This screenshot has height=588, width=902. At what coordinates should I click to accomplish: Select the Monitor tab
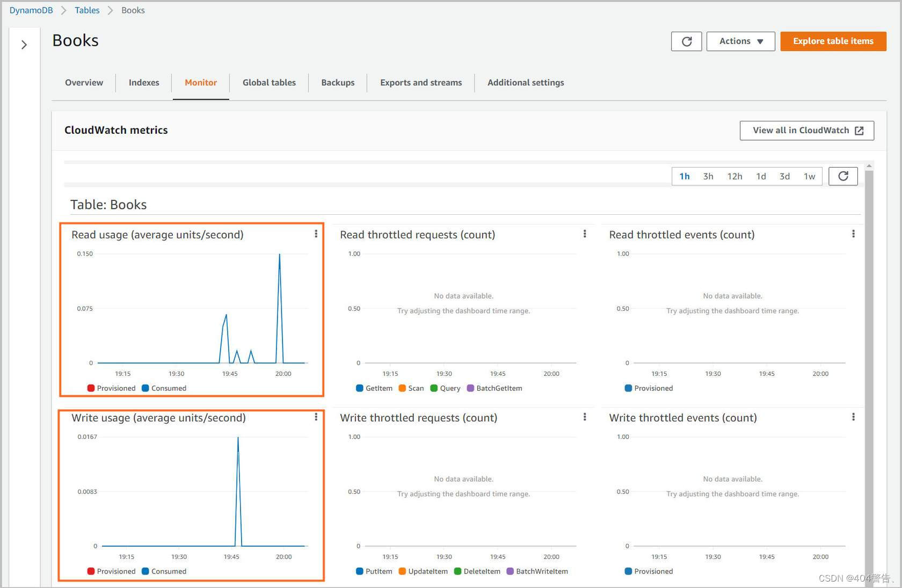(x=201, y=83)
